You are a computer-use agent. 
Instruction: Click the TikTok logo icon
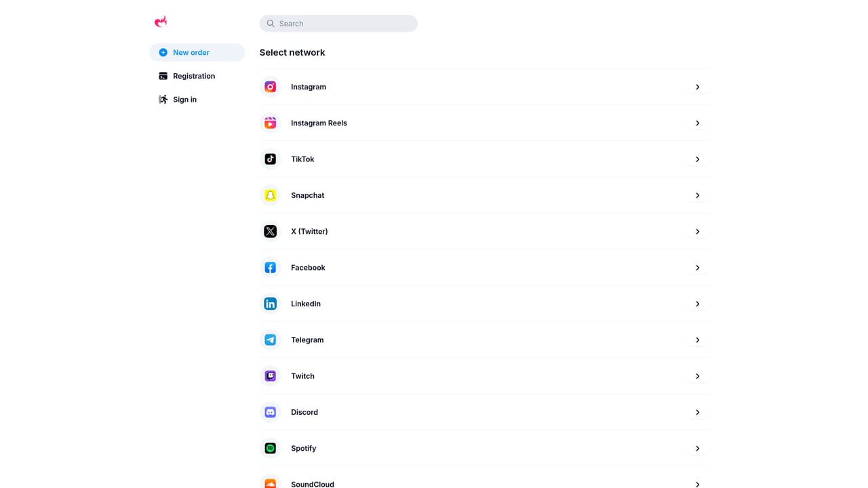pyautogui.click(x=270, y=159)
